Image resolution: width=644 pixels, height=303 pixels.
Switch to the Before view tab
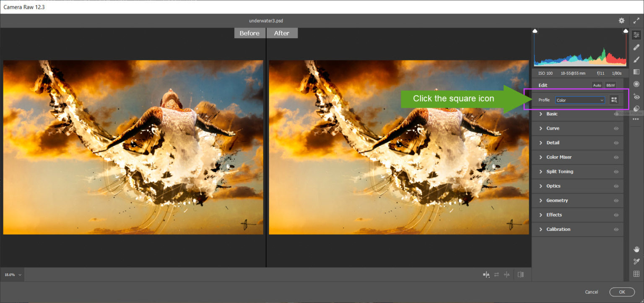pyautogui.click(x=249, y=33)
